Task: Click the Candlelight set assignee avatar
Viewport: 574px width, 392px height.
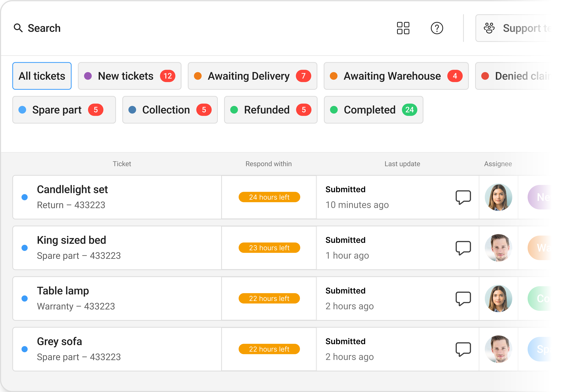Action: pyautogui.click(x=498, y=197)
